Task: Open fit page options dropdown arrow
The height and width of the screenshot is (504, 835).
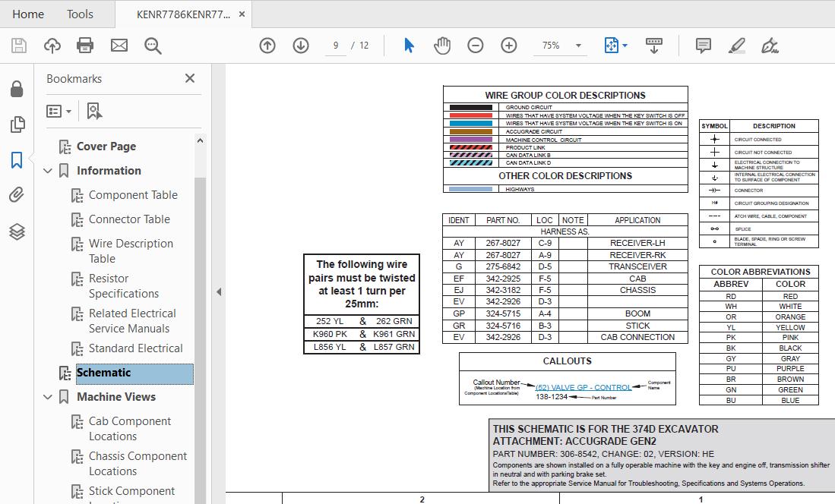Action: [625, 46]
